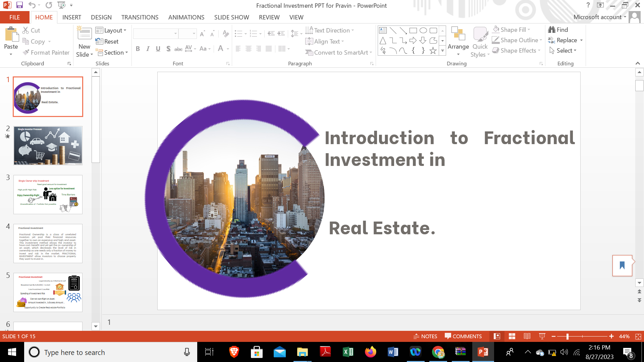Select slide 5 thumbnail in panel
This screenshot has width=644, height=362.
pos(48,292)
